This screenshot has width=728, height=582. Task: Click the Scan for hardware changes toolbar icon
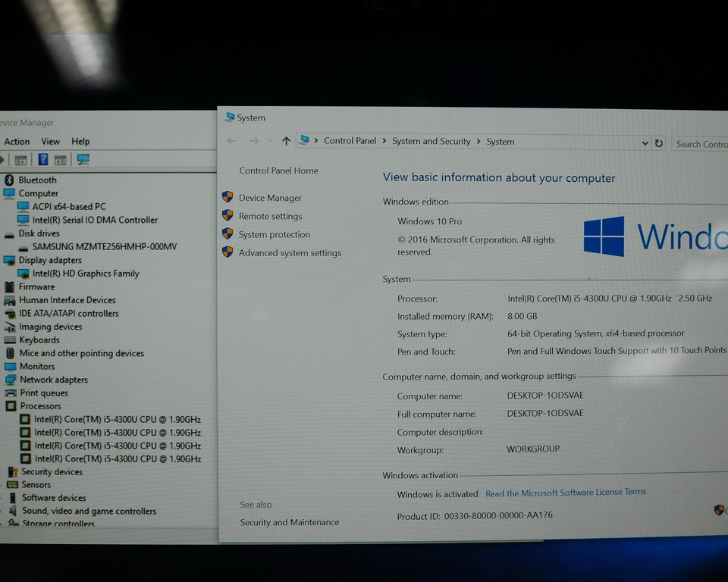[83, 160]
